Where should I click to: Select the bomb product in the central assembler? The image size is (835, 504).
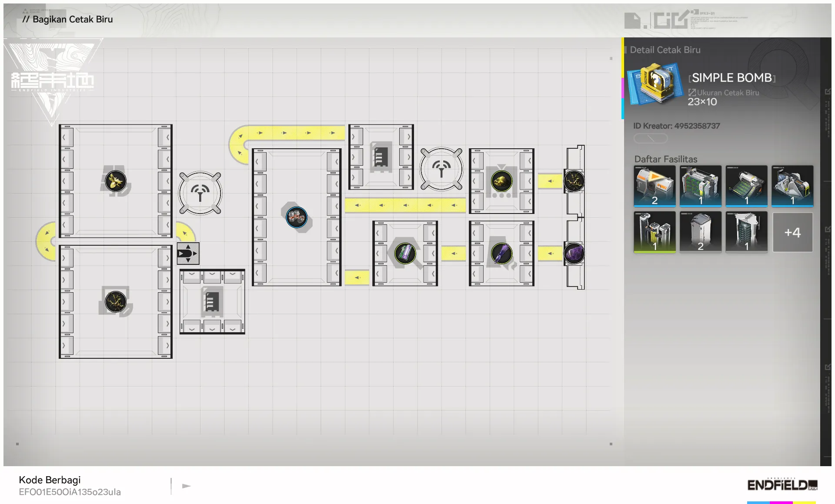[x=297, y=217]
